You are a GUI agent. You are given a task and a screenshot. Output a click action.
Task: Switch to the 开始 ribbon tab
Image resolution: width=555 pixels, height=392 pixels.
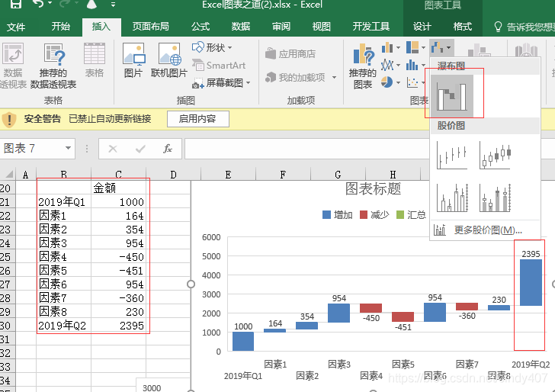tap(60, 27)
